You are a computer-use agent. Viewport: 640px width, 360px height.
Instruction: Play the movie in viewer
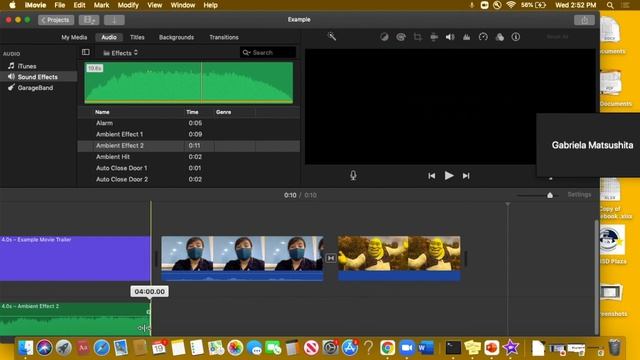point(449,176)
